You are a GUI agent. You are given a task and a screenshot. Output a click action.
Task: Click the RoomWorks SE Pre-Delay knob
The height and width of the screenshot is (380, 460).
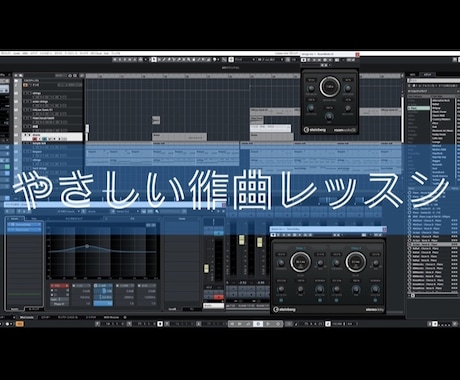[x=311, y=88]
